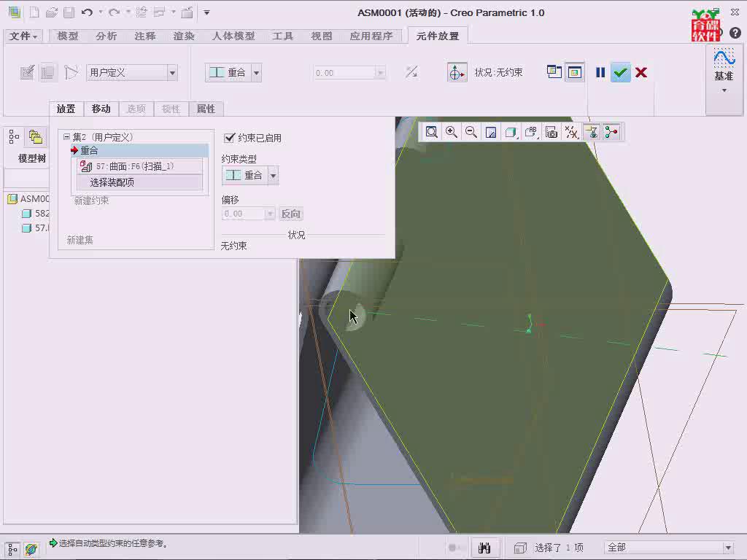Switch to the 分析 ribbon tab
Viewport: 747px width, 560px height.
pos(106,36)
